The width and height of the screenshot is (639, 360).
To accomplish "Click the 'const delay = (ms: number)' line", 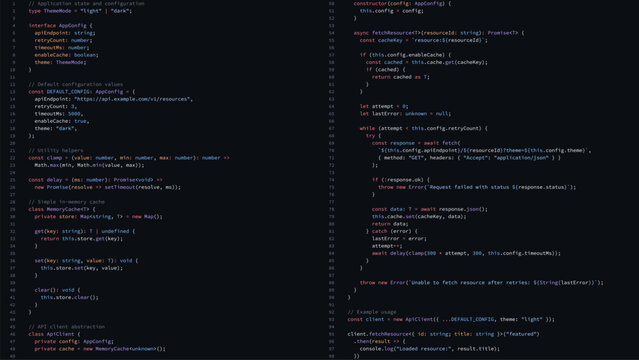I will pos(96,180).
